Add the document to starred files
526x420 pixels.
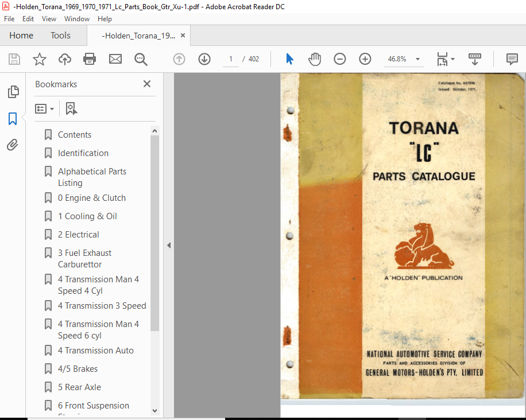pos(39,59)
